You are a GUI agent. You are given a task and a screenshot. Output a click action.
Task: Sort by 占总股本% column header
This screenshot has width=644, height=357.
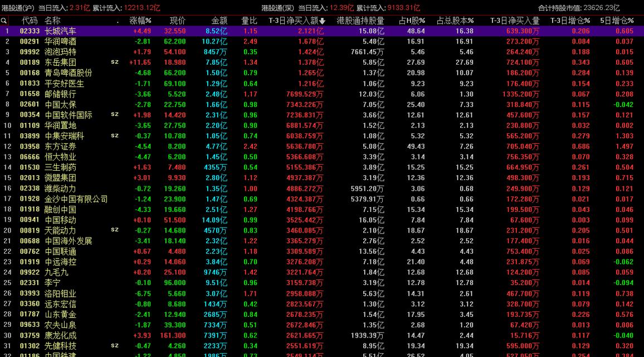(x=455, y=21)
